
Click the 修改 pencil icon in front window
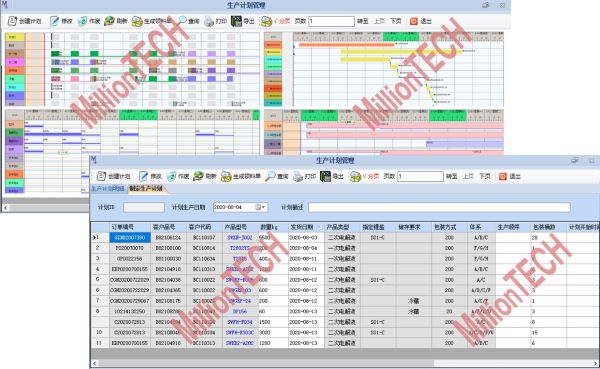pyautogui.click(x=143, y=176)
